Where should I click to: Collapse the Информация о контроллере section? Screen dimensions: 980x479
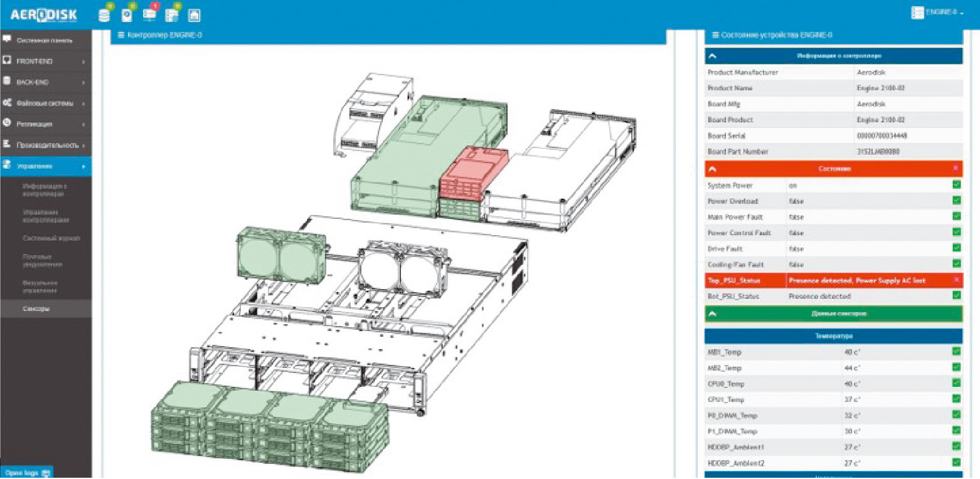point(713,56)
